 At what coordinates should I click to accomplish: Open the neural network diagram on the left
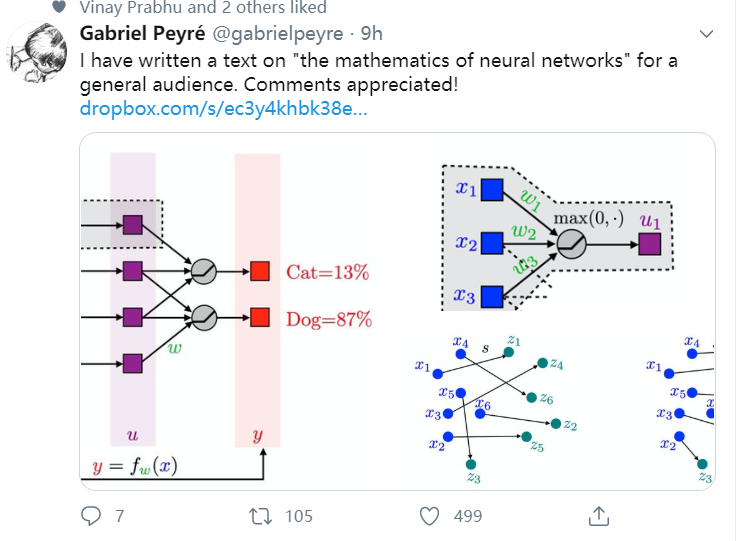(x=240, y=312)
